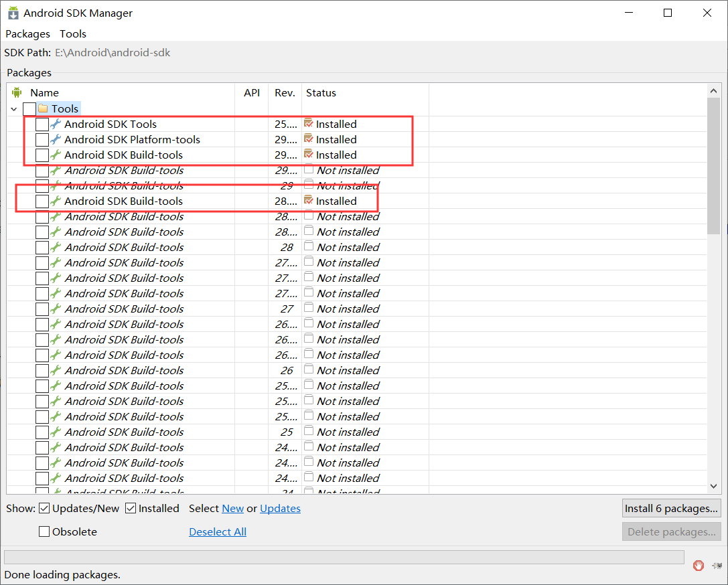Click the Deselect All link

coord(217,531)
